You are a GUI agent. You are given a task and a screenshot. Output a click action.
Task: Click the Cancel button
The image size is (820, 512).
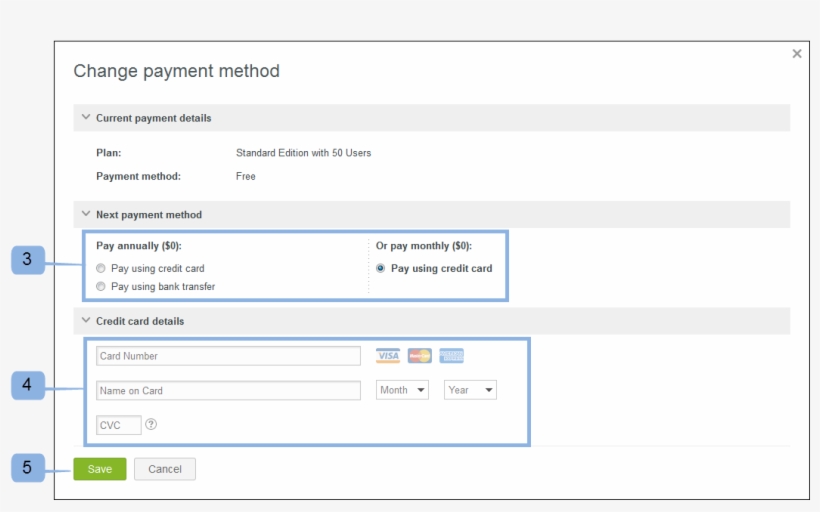(x=165, y=469)
